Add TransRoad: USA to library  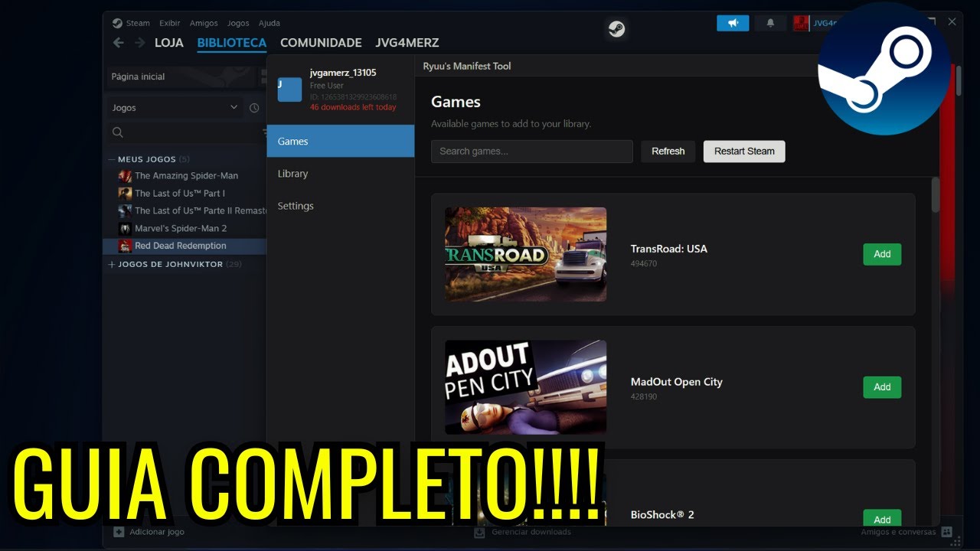[882, 254]
